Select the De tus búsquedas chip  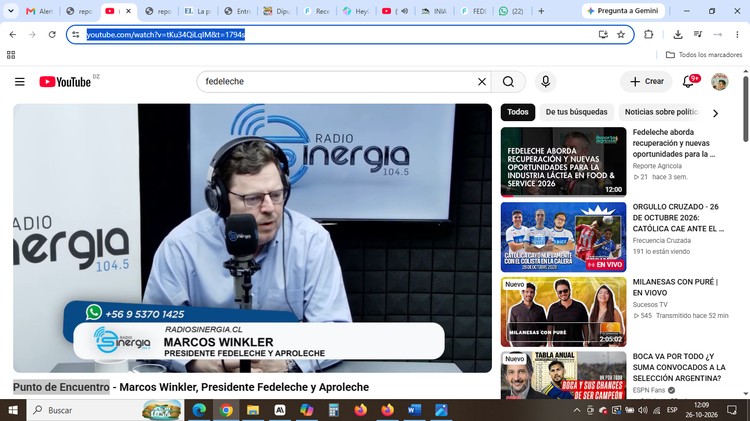coord(576,112)
